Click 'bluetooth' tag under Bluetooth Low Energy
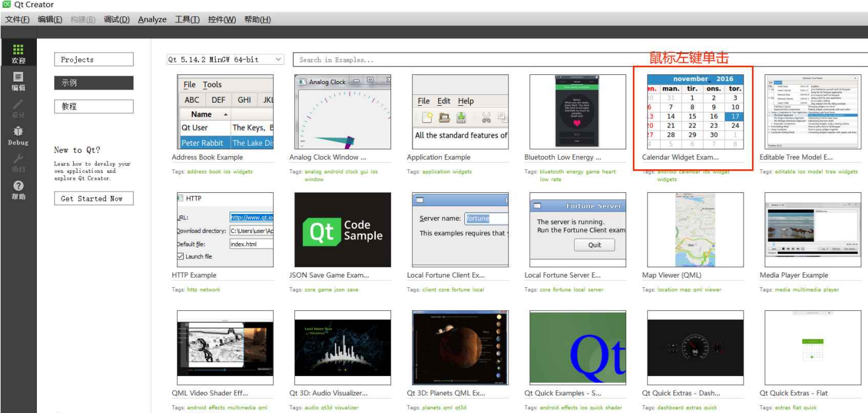This screenshot has width=868, height=413. coord(552,172)
